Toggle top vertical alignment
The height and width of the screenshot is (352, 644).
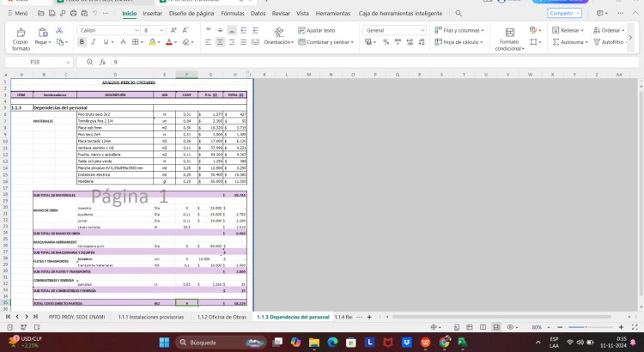(x=209, y=30)
